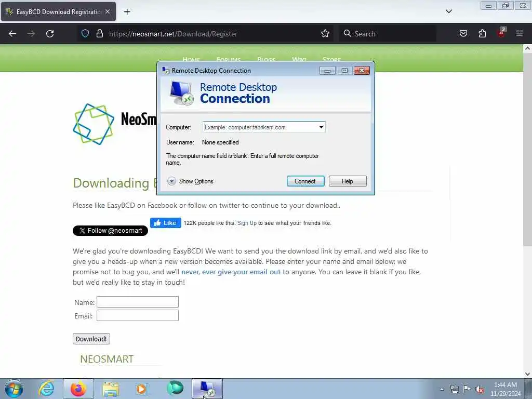This screenshot has width=532, height=399.
Task: Open Firefox hamburger application menu
Action: [520, 33]
